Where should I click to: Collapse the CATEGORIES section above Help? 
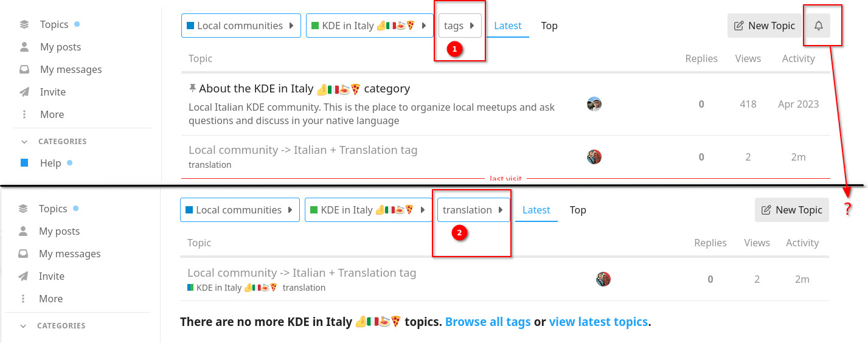(24, 142)
